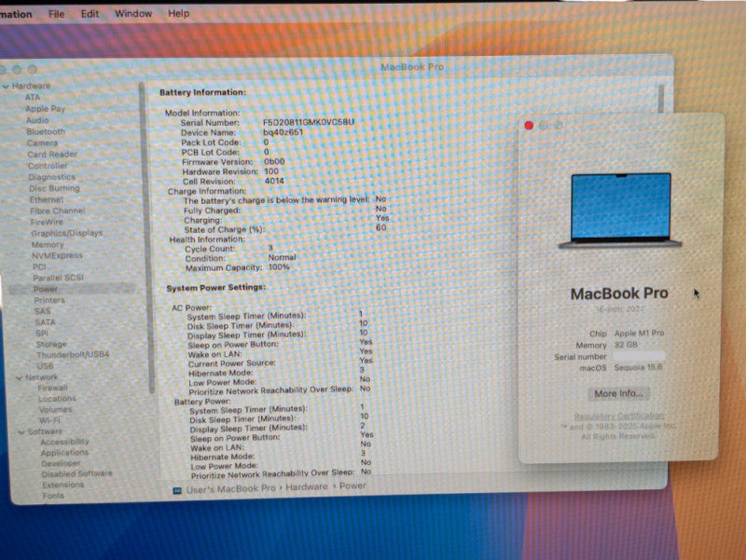746x560 pixels.
Task: Click the Cycle Count value
Action: pos(270,248)
